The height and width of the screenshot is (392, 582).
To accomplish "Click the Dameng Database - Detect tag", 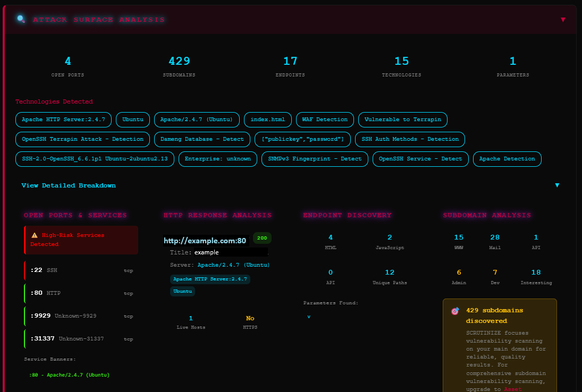I will click(x=202, y=139).
